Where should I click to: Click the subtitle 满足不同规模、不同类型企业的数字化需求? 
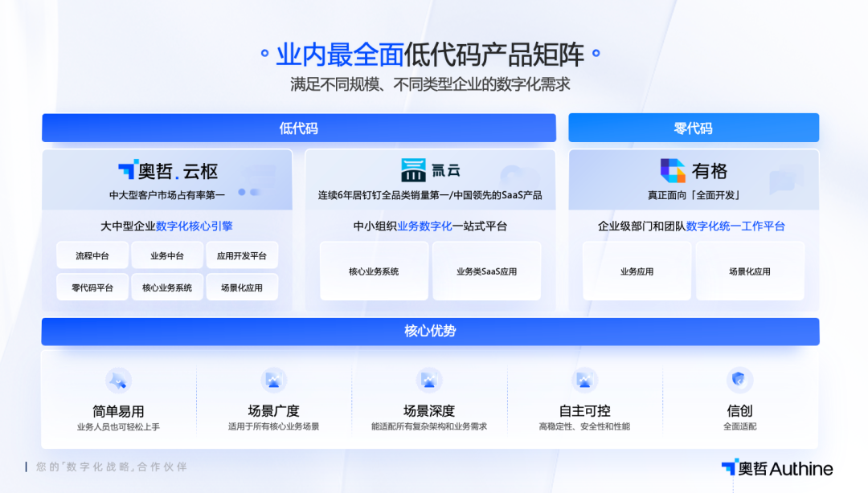click(430, 84)
